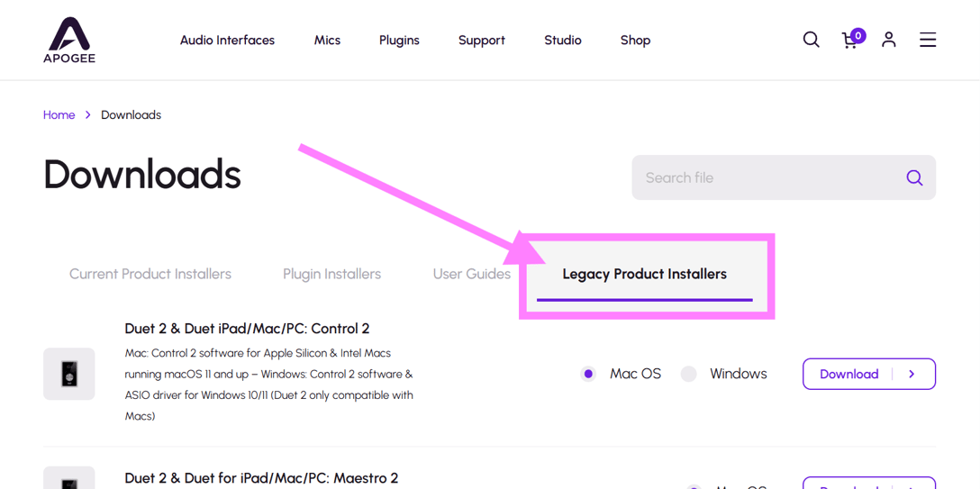The height and width of the screenshot is (489, 980).
Task: Switch to Plugin Installers tab
Action: [331, 274]
